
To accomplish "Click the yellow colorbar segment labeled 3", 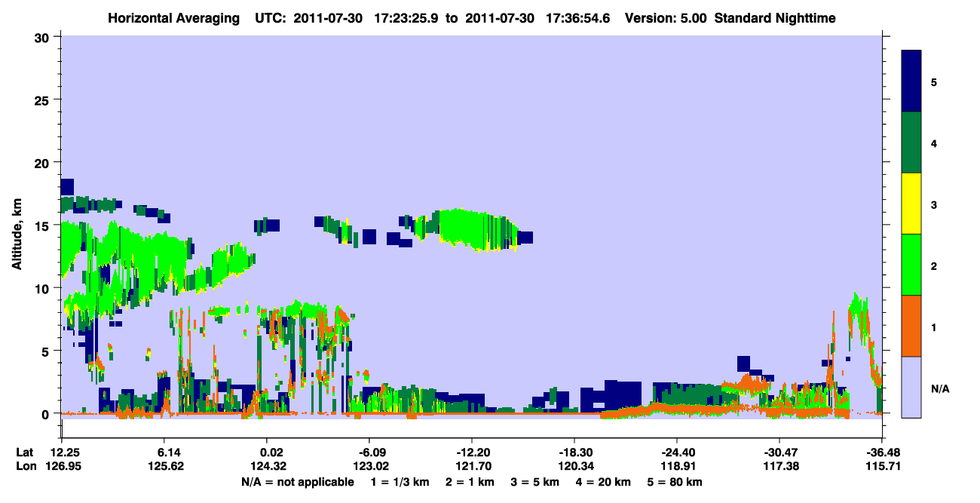I will click(911, 204).
